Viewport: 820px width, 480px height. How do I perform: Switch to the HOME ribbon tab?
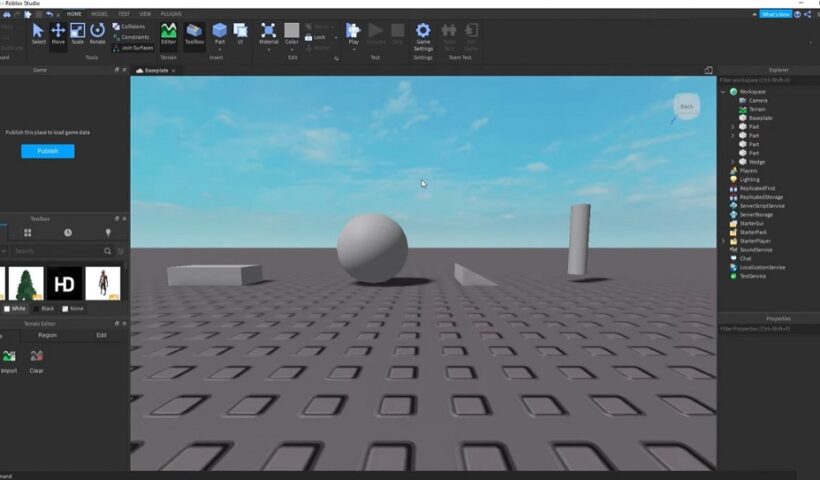coord(74,14)
